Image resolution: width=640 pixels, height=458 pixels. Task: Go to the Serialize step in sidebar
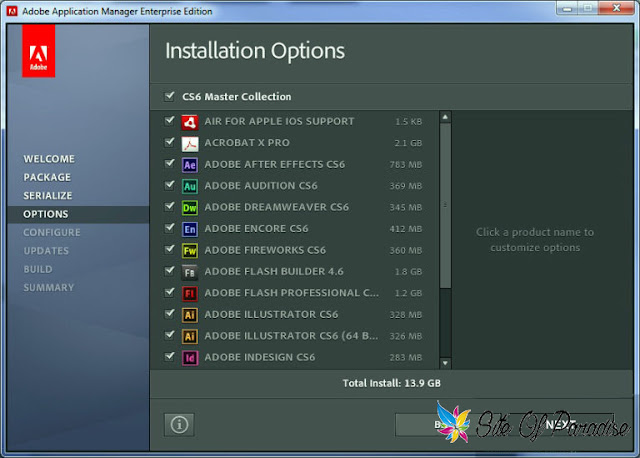(x=48, y=196)
